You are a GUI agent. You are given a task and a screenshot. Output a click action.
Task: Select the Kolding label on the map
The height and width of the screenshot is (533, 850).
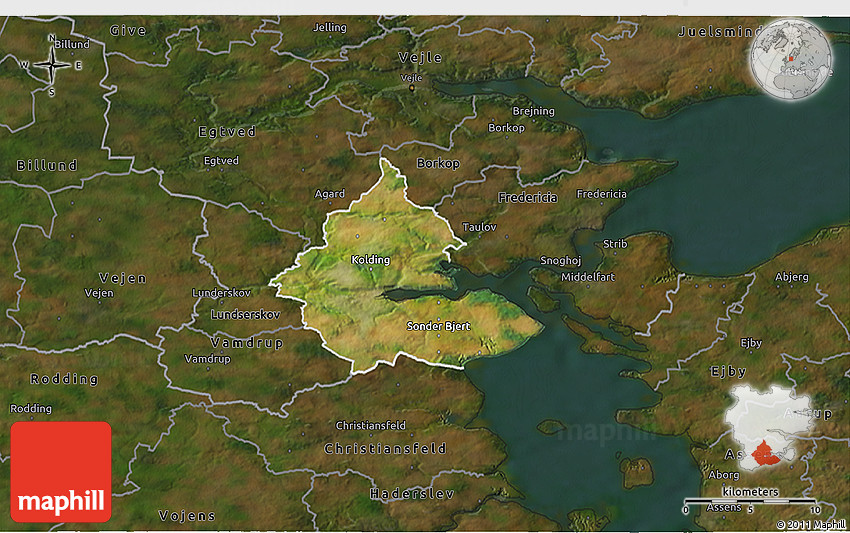coord(370,260)
